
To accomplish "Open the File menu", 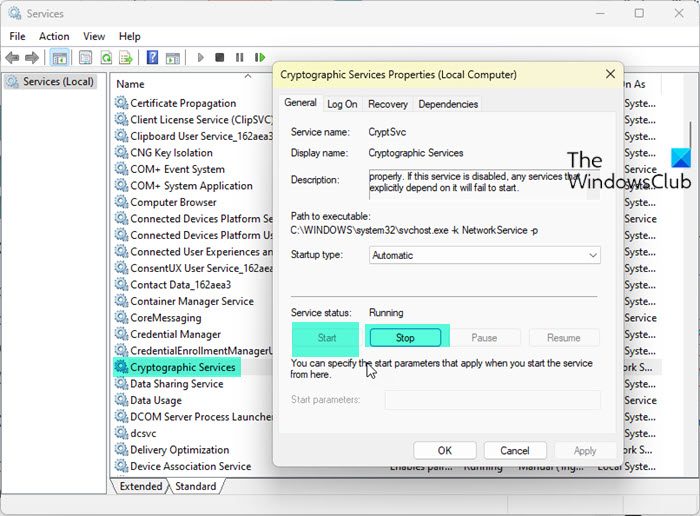I will point(17,36).
